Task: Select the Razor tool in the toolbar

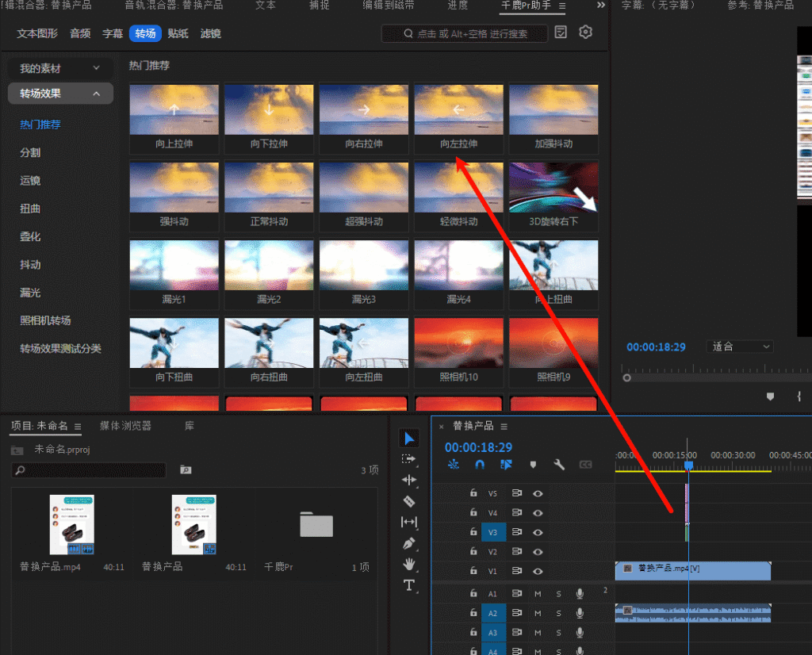Action: [409, 501]
